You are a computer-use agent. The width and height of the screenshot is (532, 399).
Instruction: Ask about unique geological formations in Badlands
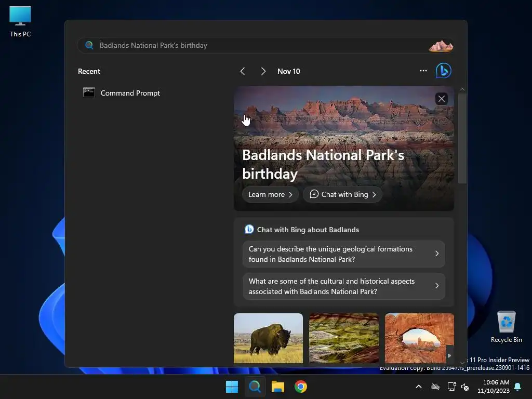pyautogui.click(x=344, y=254)
